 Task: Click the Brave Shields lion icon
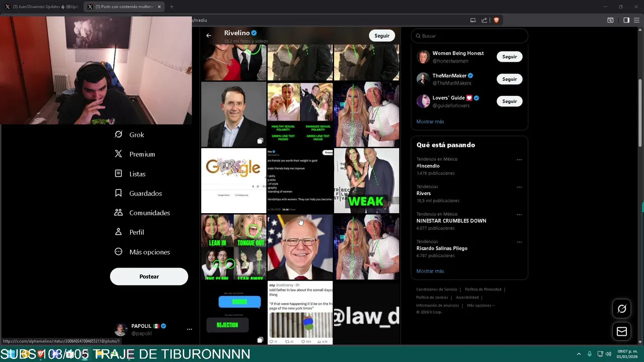[x=496, y=20]
